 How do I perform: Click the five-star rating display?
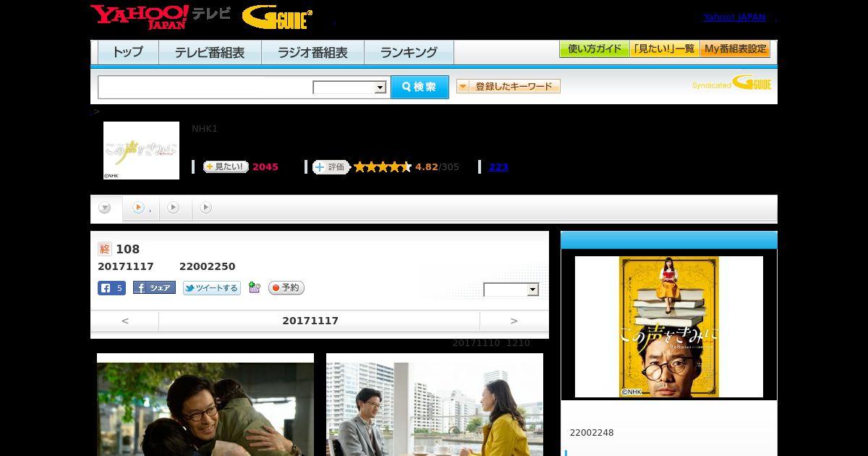click(x=383, y=167)
